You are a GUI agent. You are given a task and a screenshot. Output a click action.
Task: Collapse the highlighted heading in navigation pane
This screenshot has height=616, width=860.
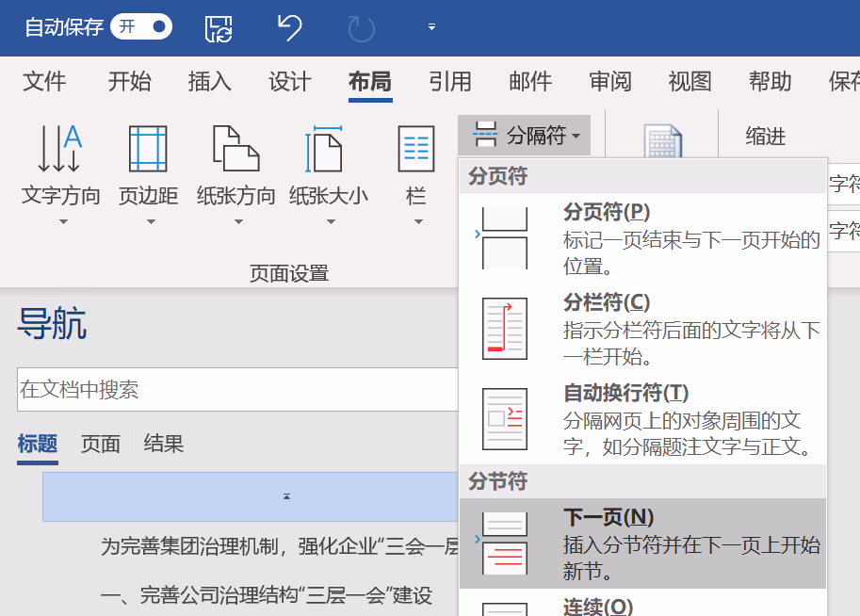[x=286, y=496]
